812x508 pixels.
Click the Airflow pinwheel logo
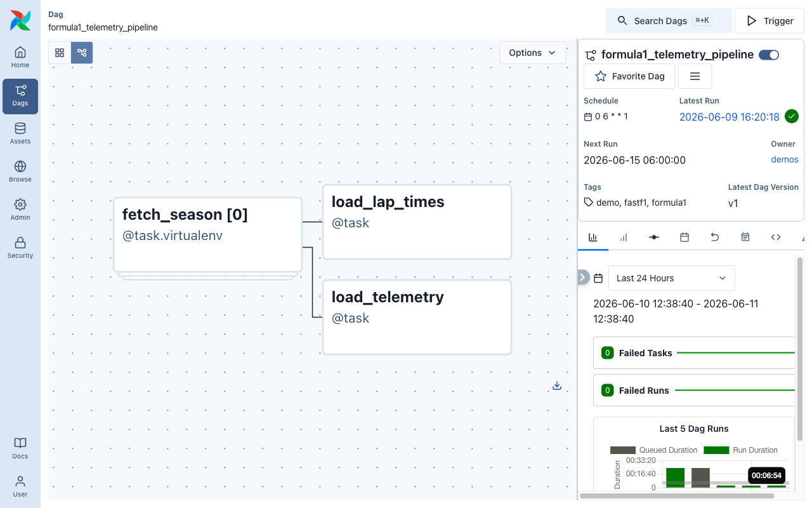20,20
